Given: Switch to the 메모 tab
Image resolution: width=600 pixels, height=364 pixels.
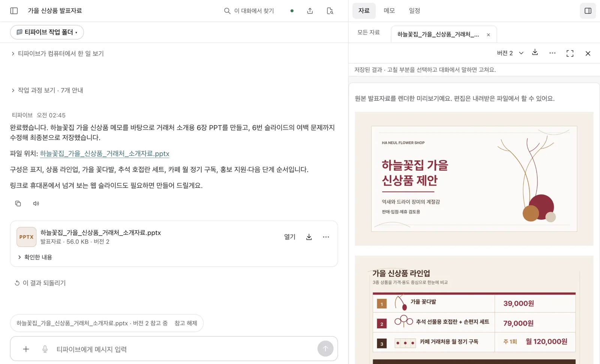Looking at the screenshot, I should pyautogui.click(x=389, y=11).
